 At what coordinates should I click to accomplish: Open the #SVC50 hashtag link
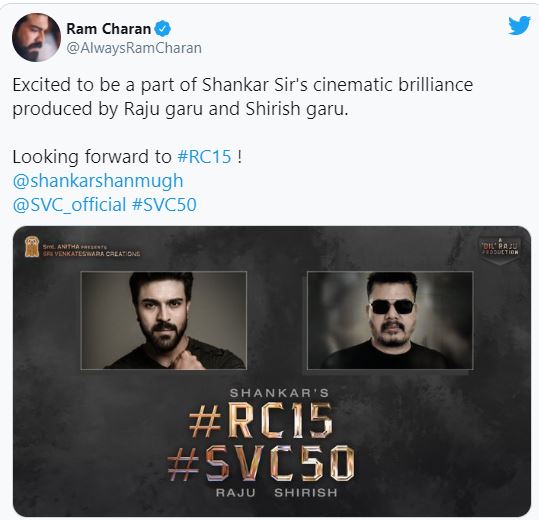(164, 205)
